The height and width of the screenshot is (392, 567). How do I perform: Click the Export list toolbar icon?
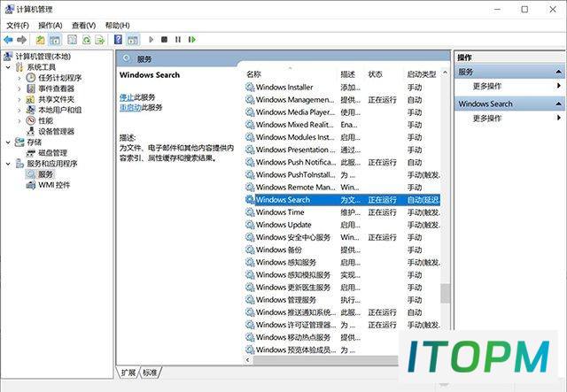(x=99, y=40)
